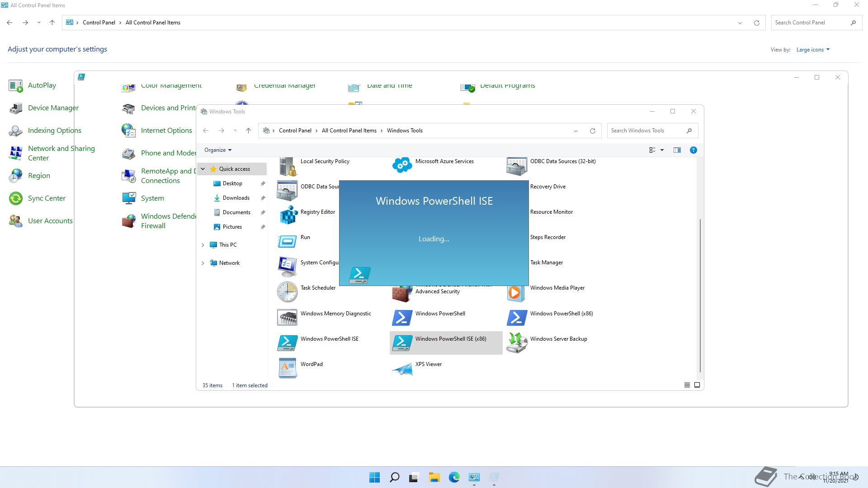Open Sync Center icon

pyautogui.click(x=16, y=198)
